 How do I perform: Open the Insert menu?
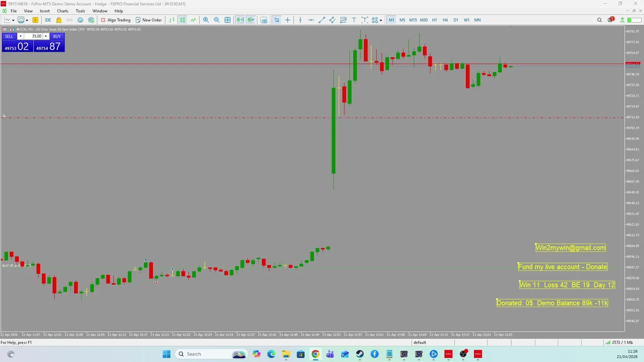[45, 11]
